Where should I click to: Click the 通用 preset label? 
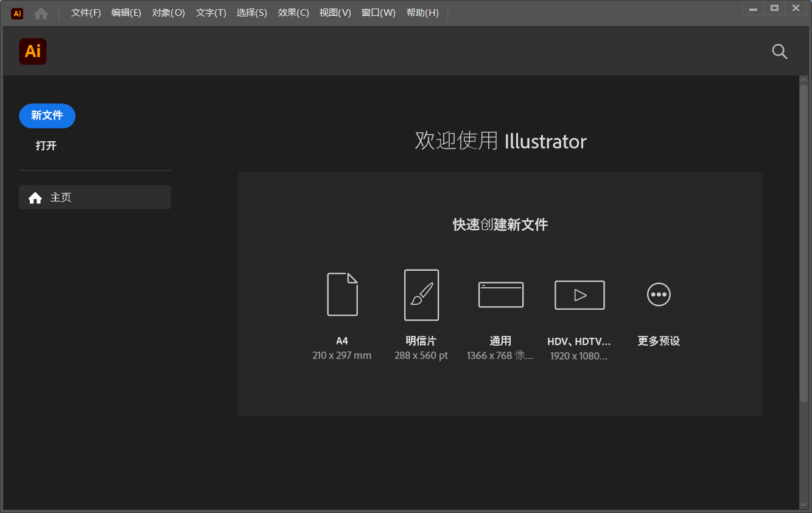[x=500, y=341]
